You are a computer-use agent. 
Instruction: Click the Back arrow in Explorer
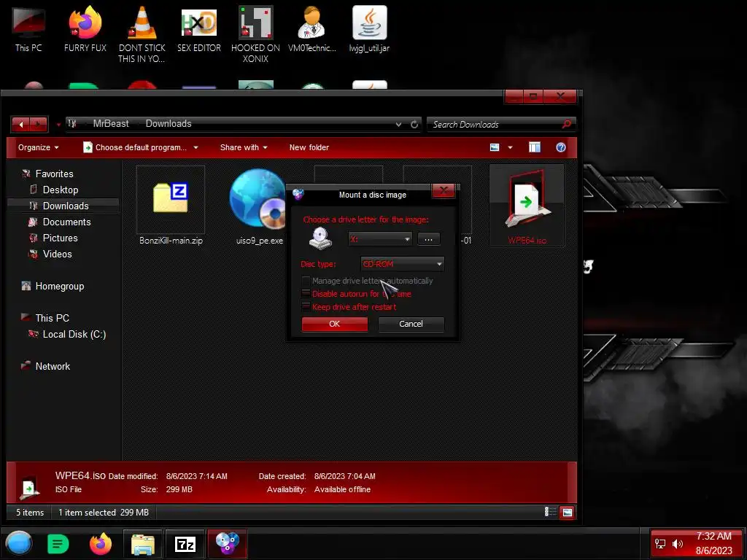pyautogui.click(x=21, y=125)
